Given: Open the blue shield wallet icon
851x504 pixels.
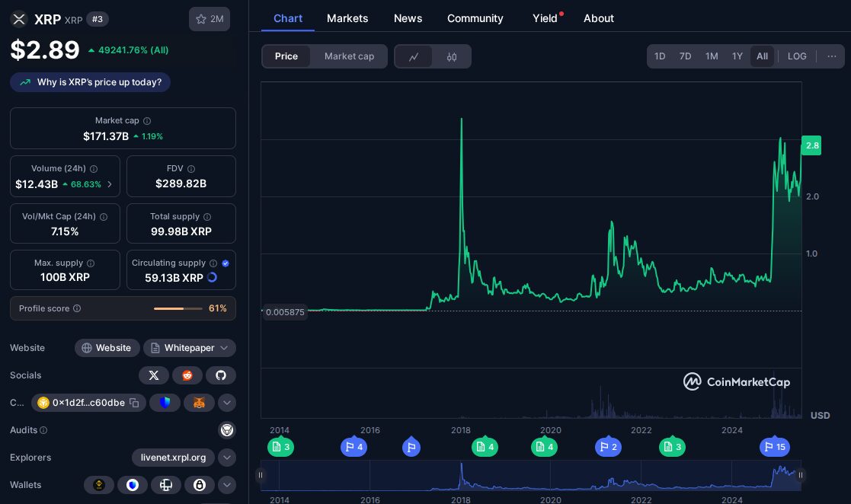Looking at the screenshot, I should pos(133,485).
